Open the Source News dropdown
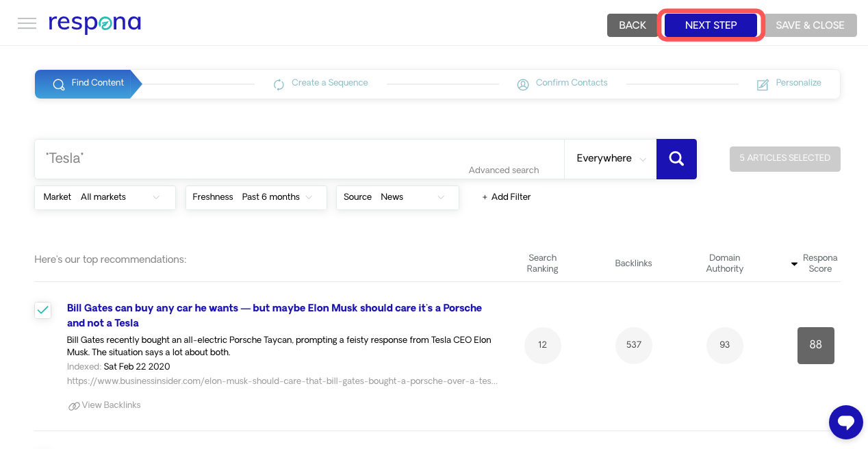 tap(398, 197)
